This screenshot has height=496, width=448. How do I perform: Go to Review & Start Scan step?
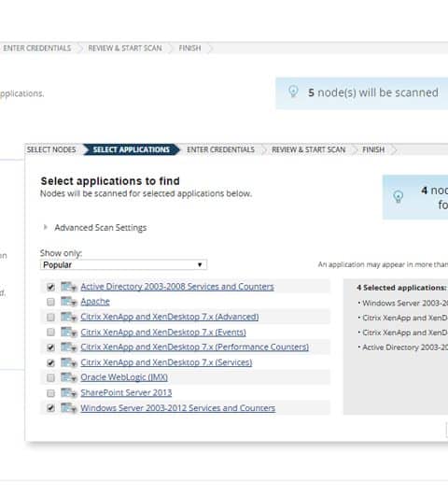(309, 149)
